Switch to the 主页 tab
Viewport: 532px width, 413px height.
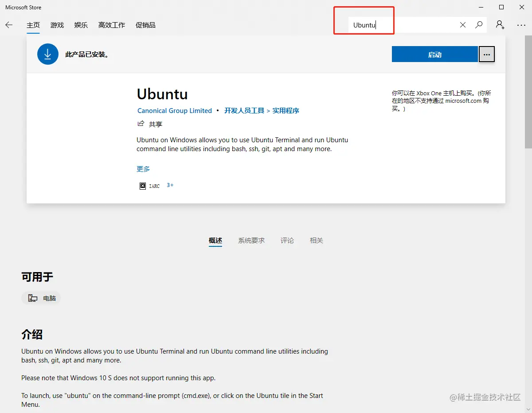[33, 25]
